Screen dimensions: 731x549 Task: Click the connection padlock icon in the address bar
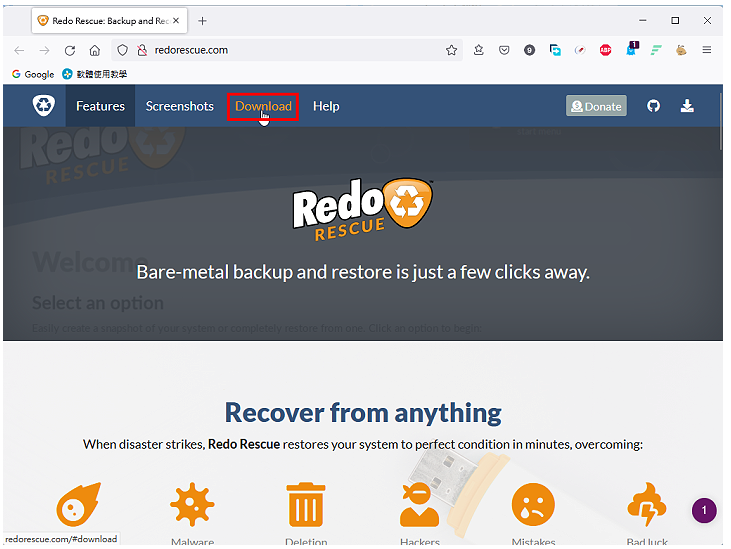(x=142, y=50)
